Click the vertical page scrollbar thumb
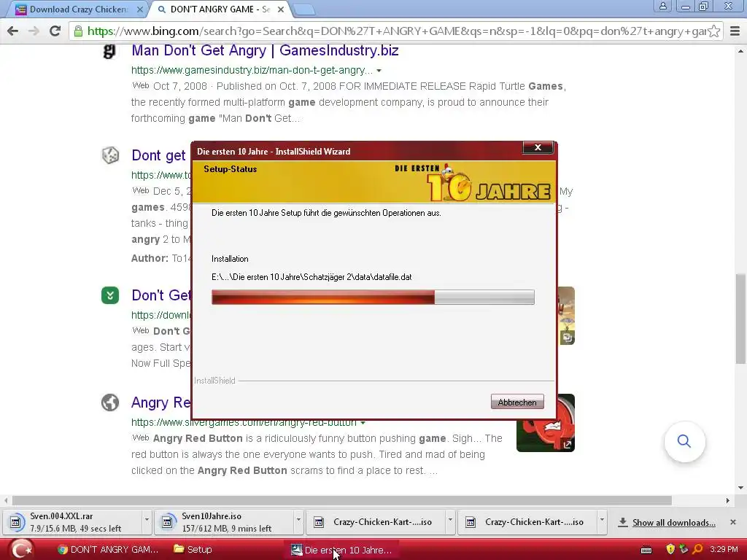This screenshot has height=560, width=747. (740, 319)
